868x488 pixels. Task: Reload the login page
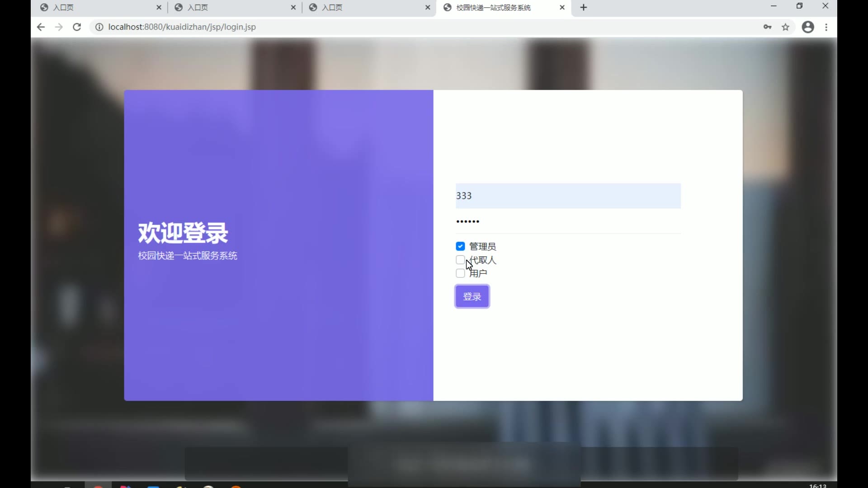[x=77, y=27]
